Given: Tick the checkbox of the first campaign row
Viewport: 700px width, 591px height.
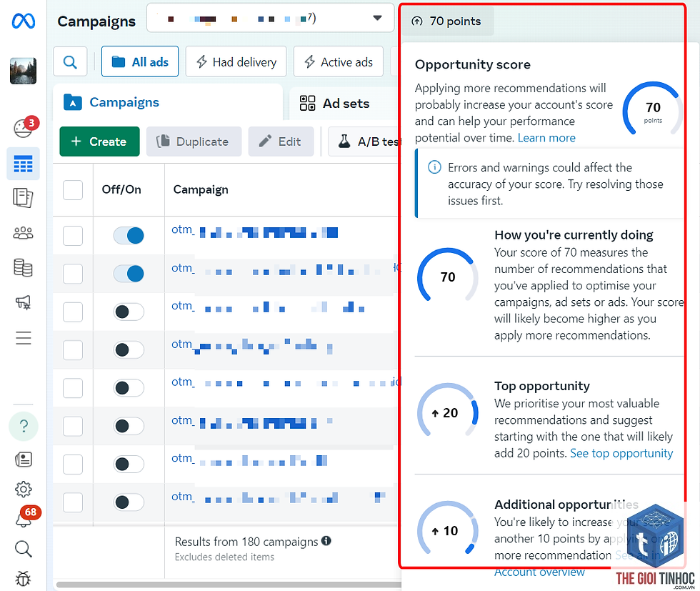Looking at the screenshot, I should [x=73, y=235].
